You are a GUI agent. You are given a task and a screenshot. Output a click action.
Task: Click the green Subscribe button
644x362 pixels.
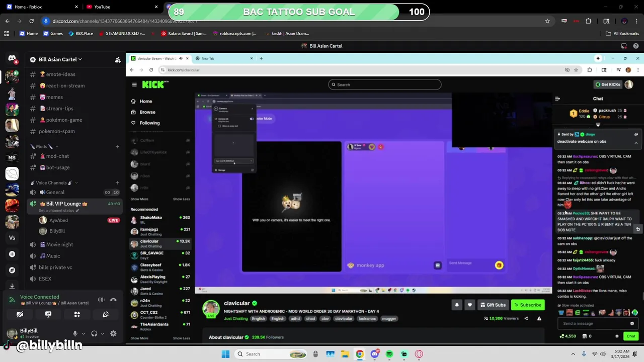[528, 305]
